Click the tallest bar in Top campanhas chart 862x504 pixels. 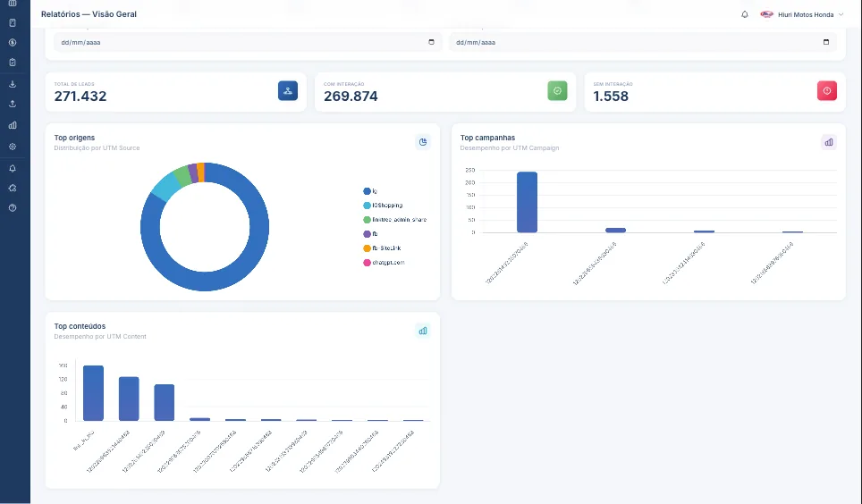[527, 202]
